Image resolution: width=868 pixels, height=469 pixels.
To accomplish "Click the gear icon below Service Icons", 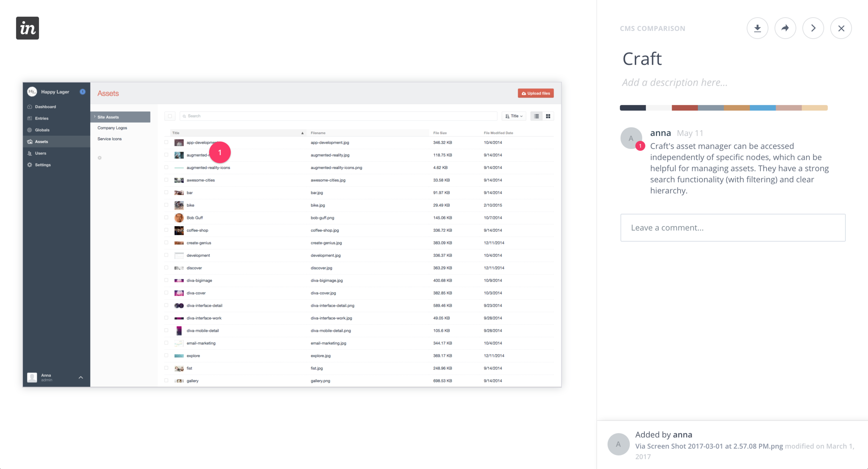I will (100, 158).
